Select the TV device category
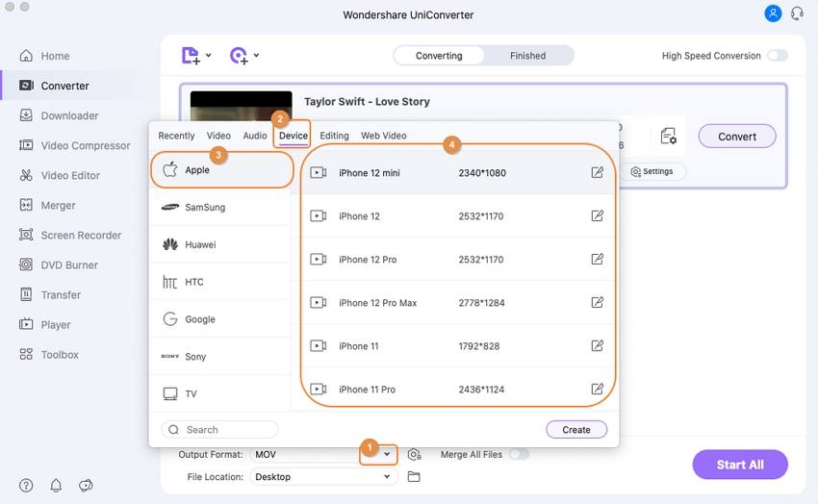The image size is (818, 504). click(220, 393)
